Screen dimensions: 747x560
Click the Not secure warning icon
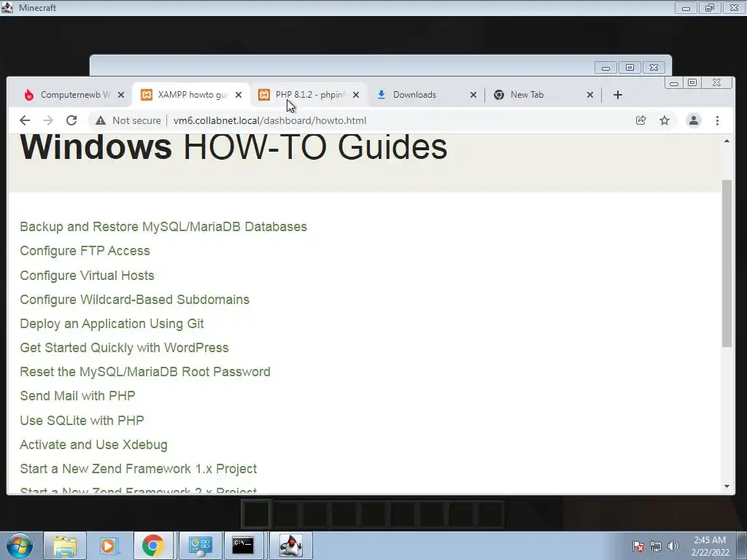pos(101,120)
